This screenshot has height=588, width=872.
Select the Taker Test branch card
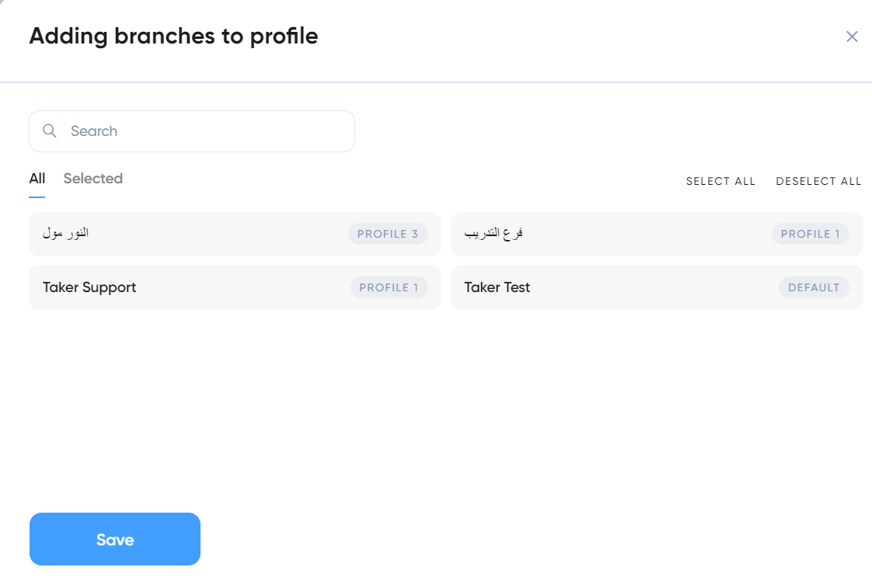tap(656, 287)
